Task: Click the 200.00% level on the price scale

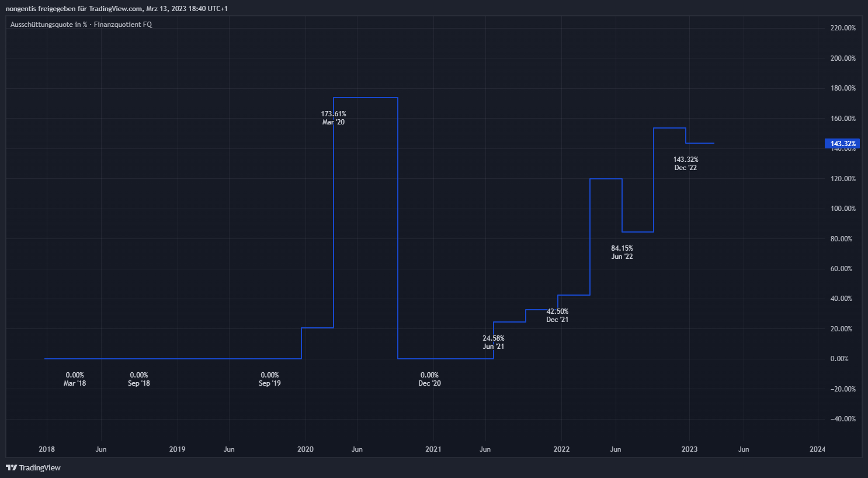Action: click(842, 58)
